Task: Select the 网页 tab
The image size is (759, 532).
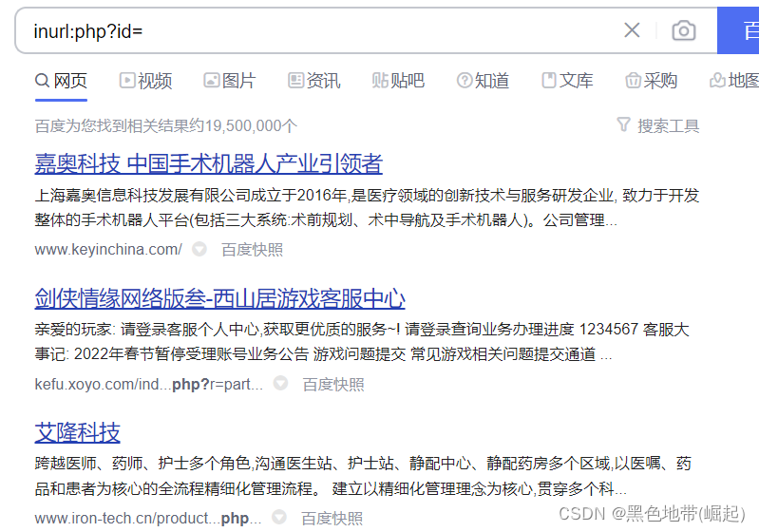Action: (x=61, y=81)
